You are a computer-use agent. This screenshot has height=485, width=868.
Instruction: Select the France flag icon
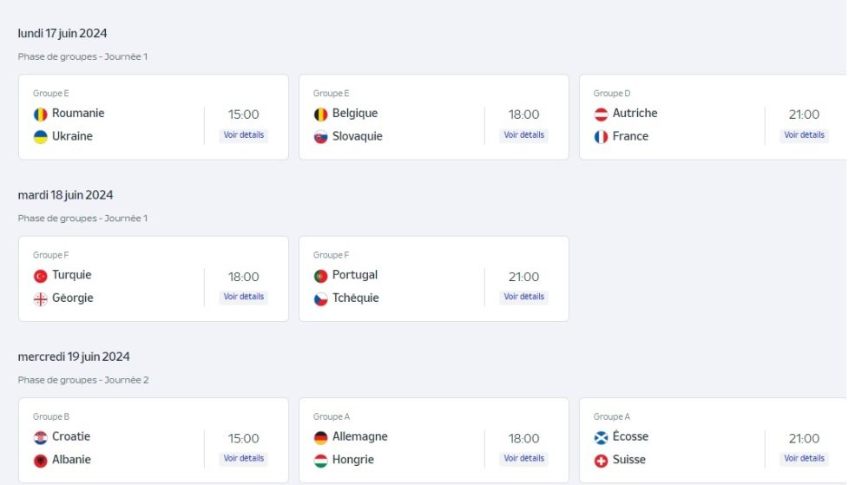(601, 136)
